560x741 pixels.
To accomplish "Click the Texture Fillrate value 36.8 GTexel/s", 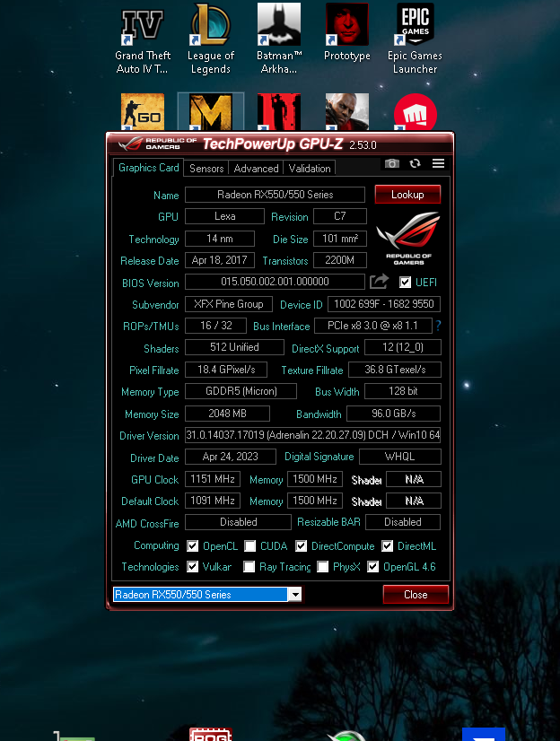I will 395,370.
